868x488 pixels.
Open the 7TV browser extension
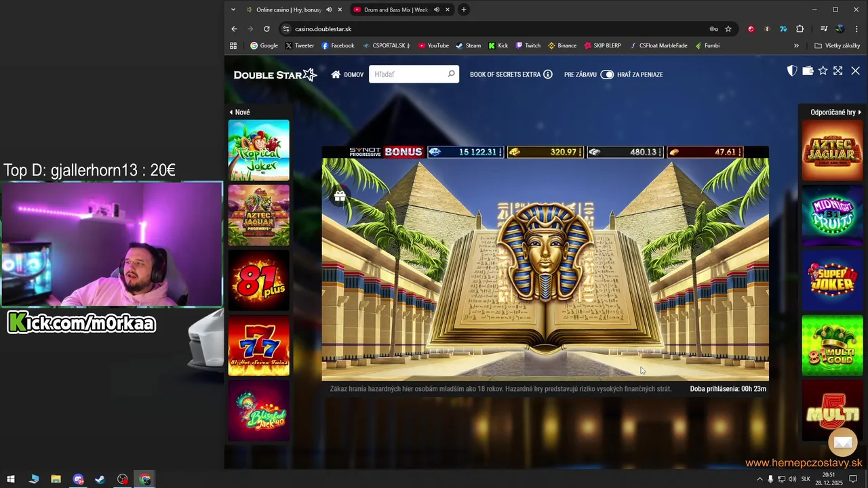(783, 29)
